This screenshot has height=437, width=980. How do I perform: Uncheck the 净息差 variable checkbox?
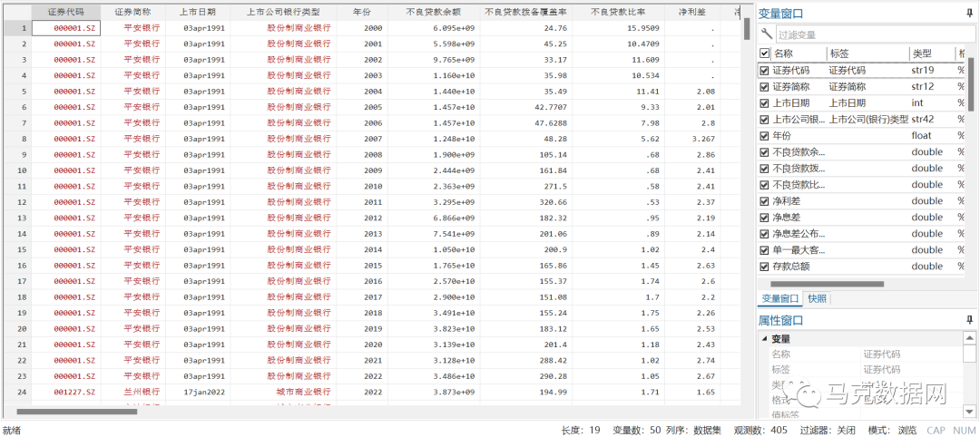(x=764, y=218)
